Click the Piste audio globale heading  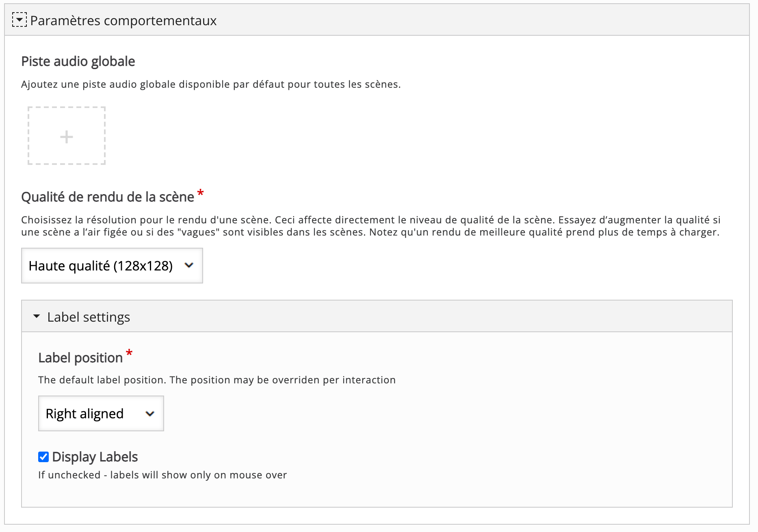(x=78, y=61)
